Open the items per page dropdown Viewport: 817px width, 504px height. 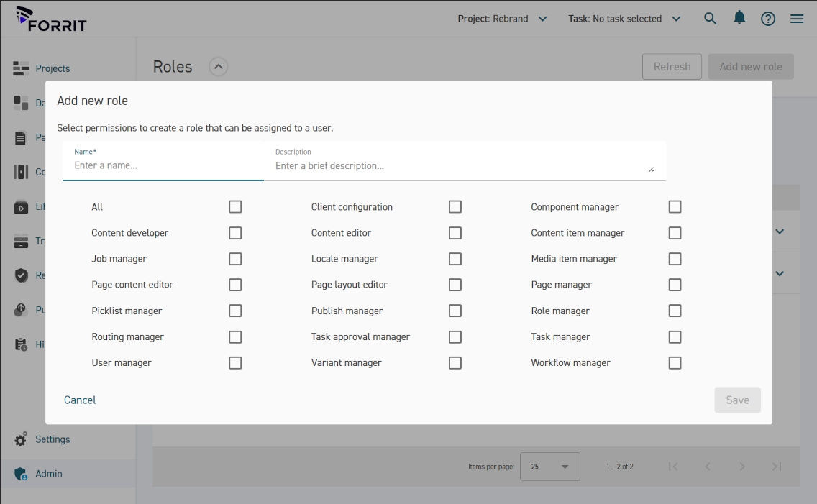point(549,467)
